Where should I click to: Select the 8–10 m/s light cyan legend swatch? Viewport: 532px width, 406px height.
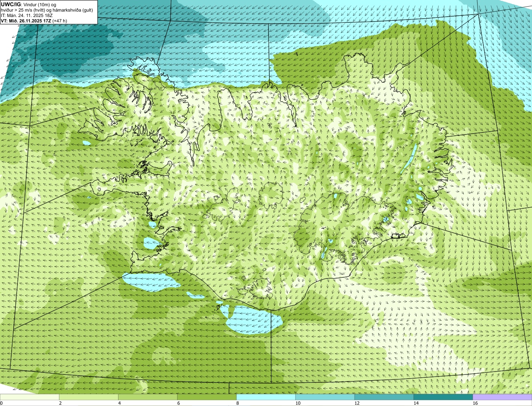(x=266, y=397)
